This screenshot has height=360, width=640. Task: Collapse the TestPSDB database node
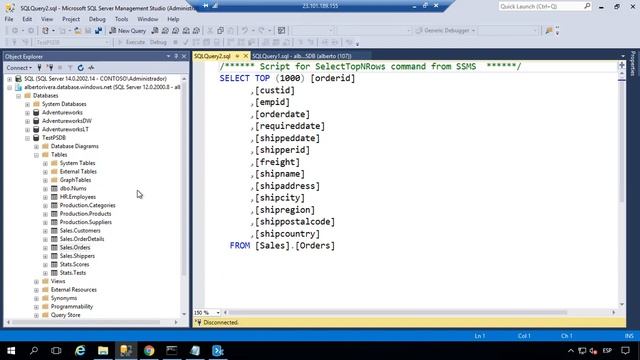pos(27,138)
